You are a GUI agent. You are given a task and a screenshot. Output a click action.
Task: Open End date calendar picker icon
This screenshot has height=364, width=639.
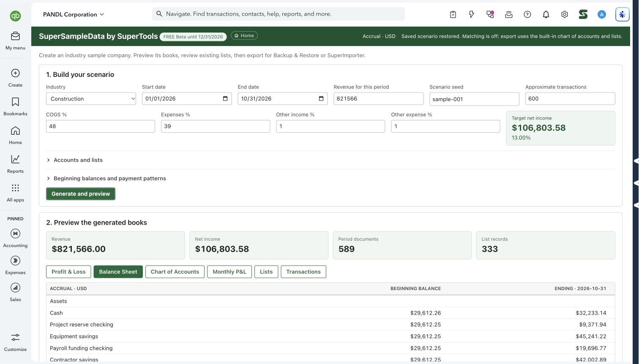[x=321, y=98]
